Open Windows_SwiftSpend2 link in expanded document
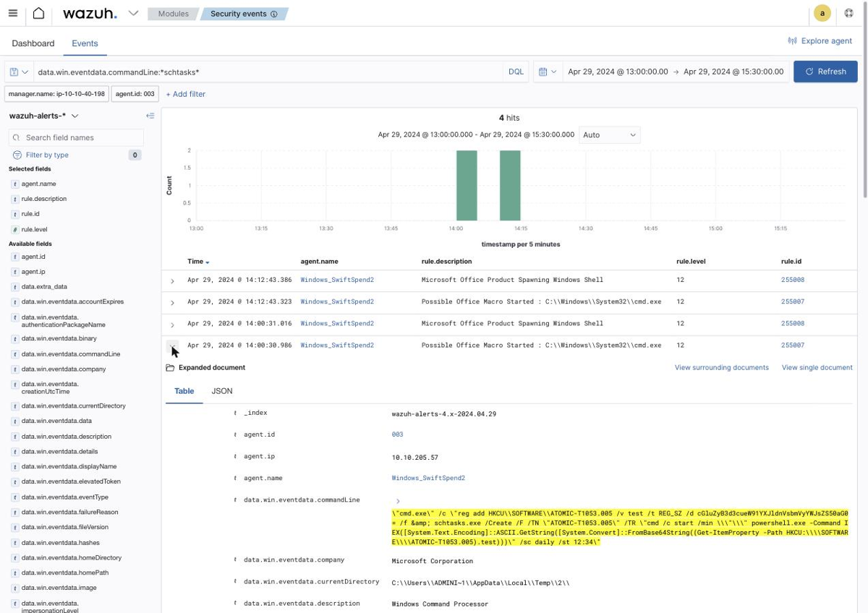 [428, 479]
